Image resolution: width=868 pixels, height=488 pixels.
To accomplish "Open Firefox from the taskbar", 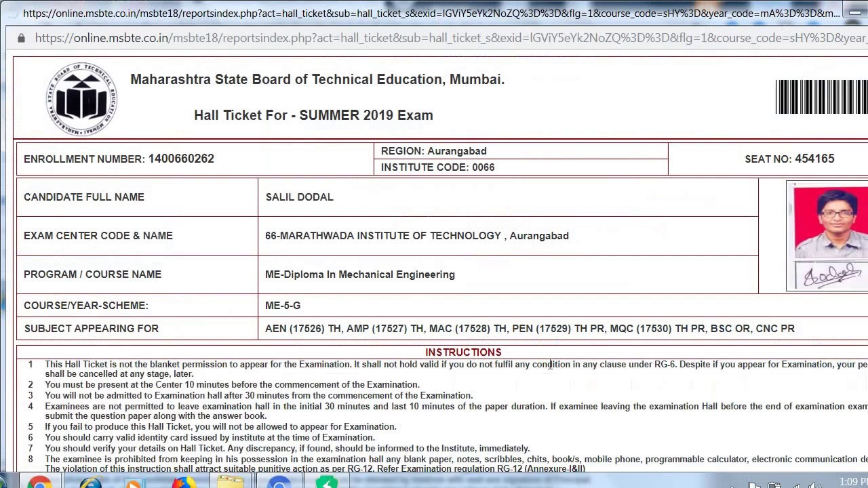I will (183, 482).
